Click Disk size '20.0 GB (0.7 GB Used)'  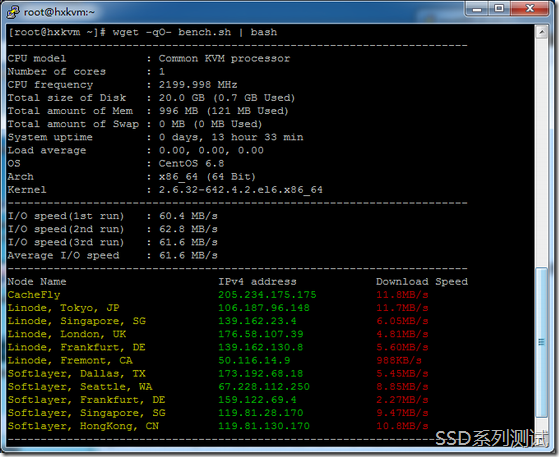(227, 98)
